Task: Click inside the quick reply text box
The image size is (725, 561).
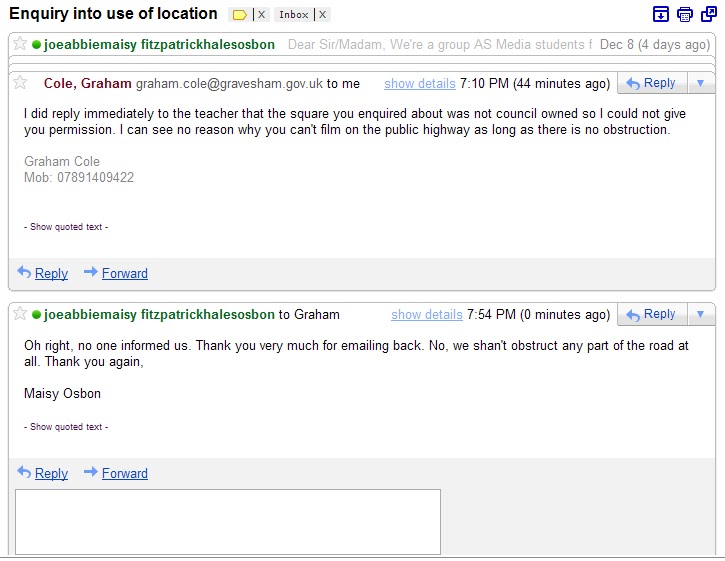Action: (x=228, y=522)
